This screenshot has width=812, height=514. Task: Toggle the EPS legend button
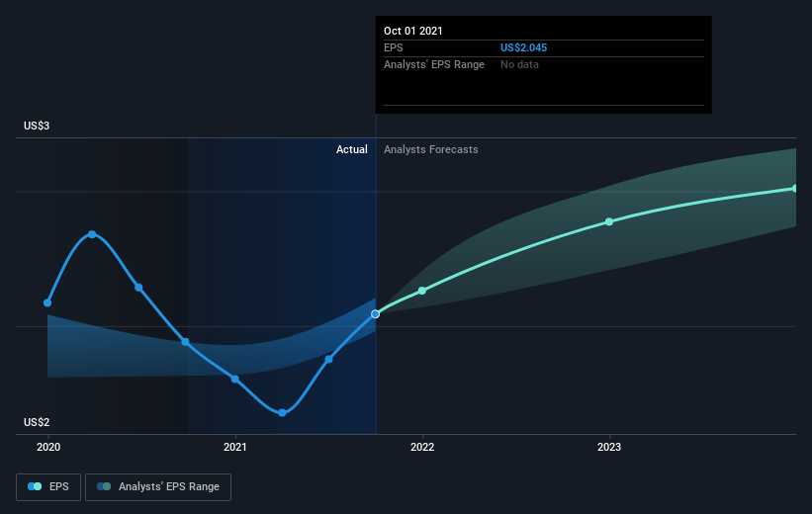click(48, 487)
